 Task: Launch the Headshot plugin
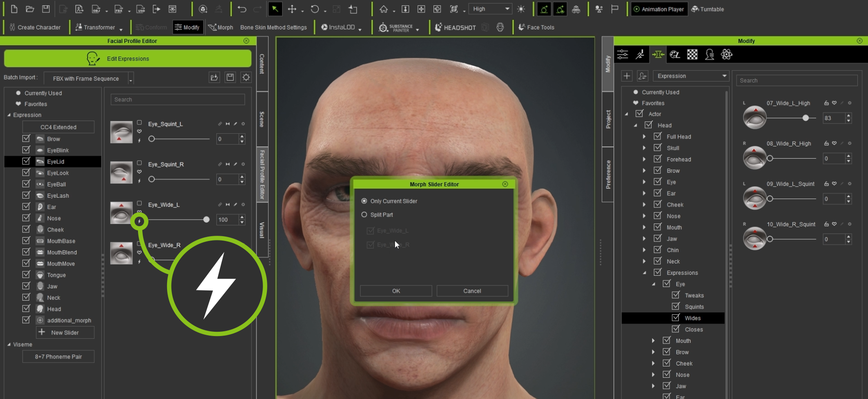click(455, 27)
